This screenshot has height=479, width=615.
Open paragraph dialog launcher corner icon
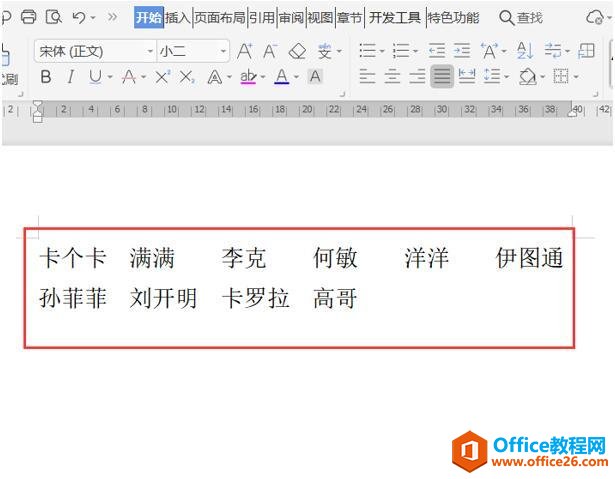coord(595,94)
